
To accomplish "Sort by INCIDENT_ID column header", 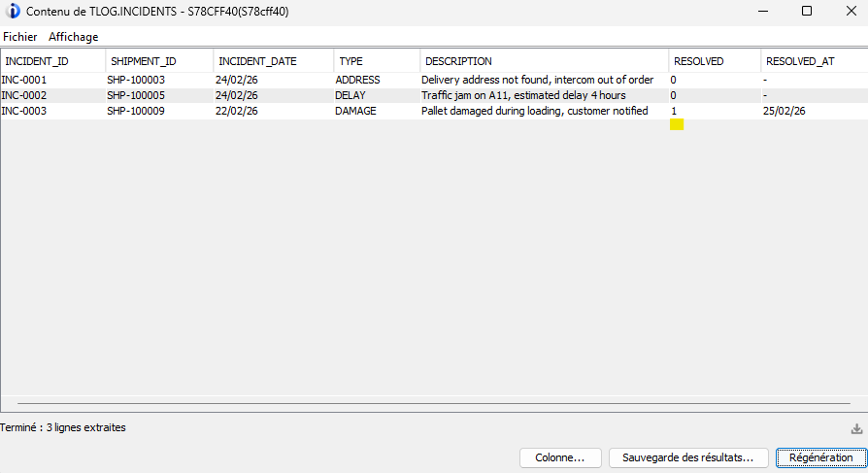I will click(53, 61).
